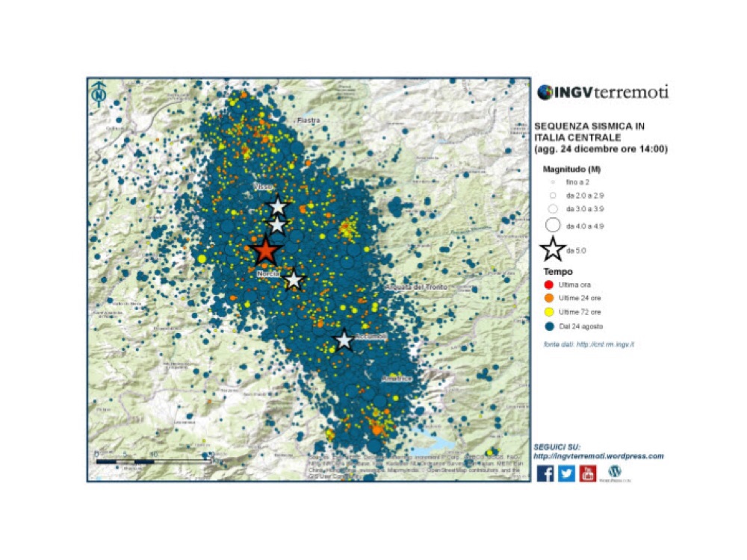Open the ingvterremoti.wordpress.com link

[x=598, y=456]
